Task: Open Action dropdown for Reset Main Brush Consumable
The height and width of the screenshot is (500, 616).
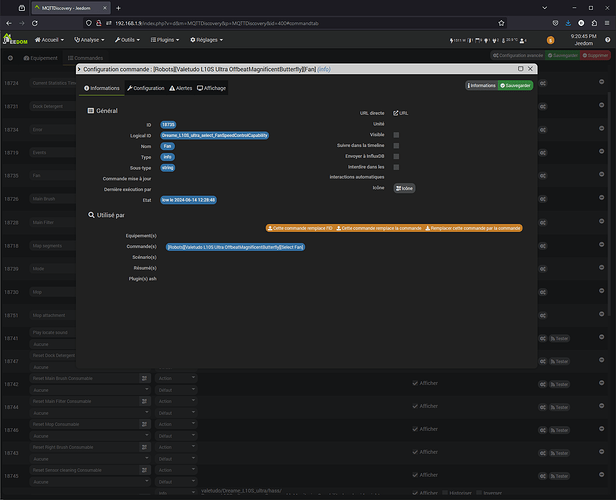Action: point(176,378)
